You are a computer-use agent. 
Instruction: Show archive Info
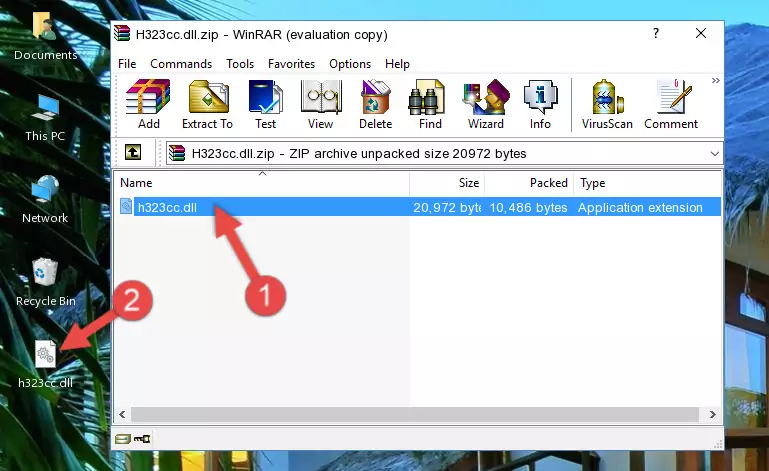pos(540,105)
